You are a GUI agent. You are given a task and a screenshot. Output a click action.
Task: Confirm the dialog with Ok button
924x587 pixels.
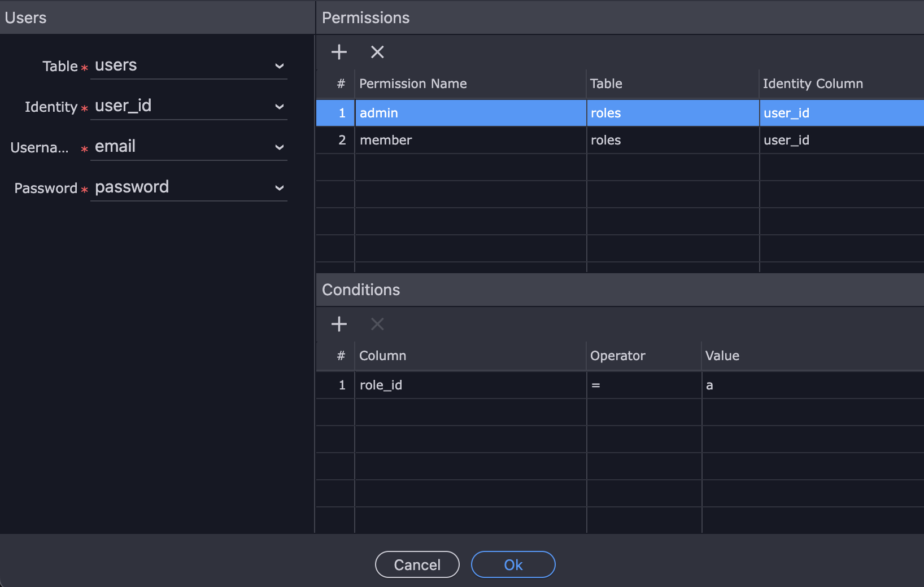pyautogui.click(x=513, y=564)
